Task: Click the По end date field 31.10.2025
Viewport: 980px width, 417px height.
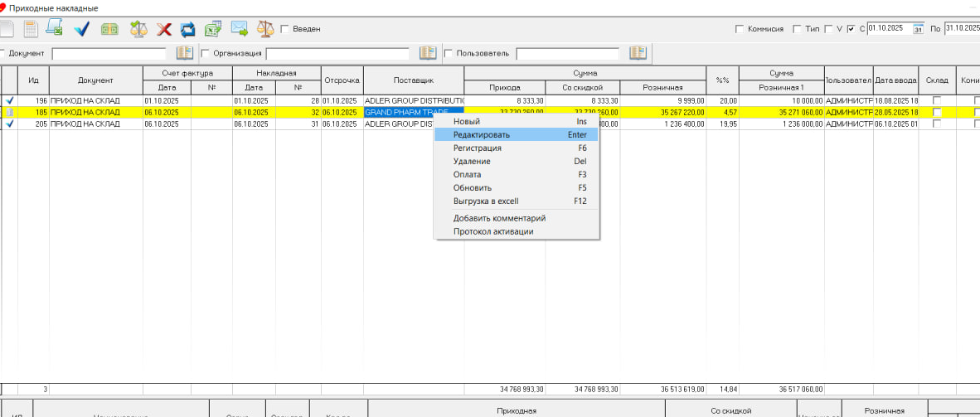Action: coord(962,29)
